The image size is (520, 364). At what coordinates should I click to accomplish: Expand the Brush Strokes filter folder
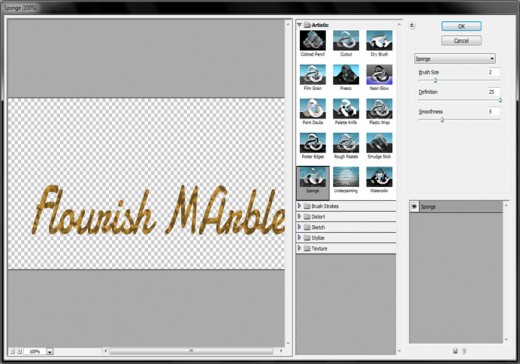[299, 206]
